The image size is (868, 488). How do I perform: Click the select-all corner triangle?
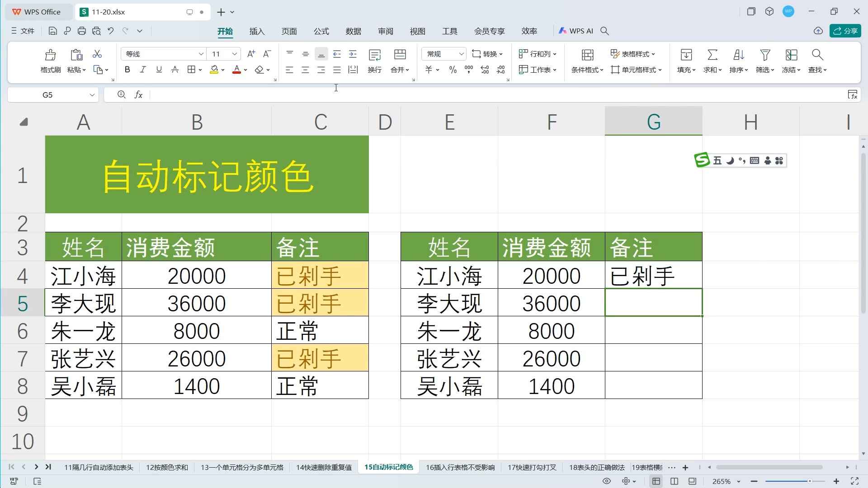(24, 122)
